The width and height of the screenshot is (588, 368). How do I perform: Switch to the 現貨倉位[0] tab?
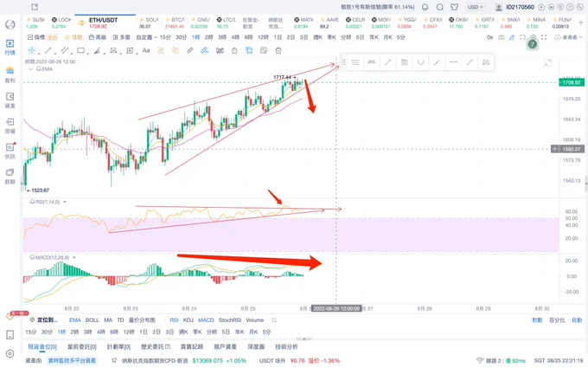point(42,346)
